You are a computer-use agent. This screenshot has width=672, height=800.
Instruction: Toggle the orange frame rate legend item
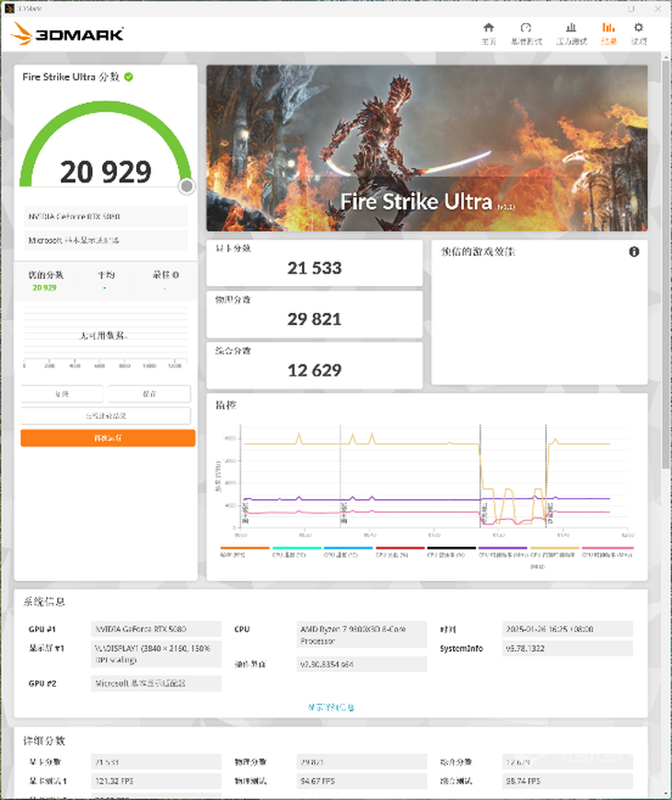(245, 551)
